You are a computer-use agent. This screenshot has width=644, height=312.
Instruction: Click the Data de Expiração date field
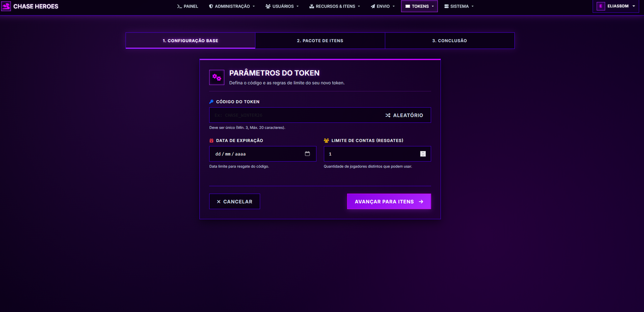[x=263, y=154]
